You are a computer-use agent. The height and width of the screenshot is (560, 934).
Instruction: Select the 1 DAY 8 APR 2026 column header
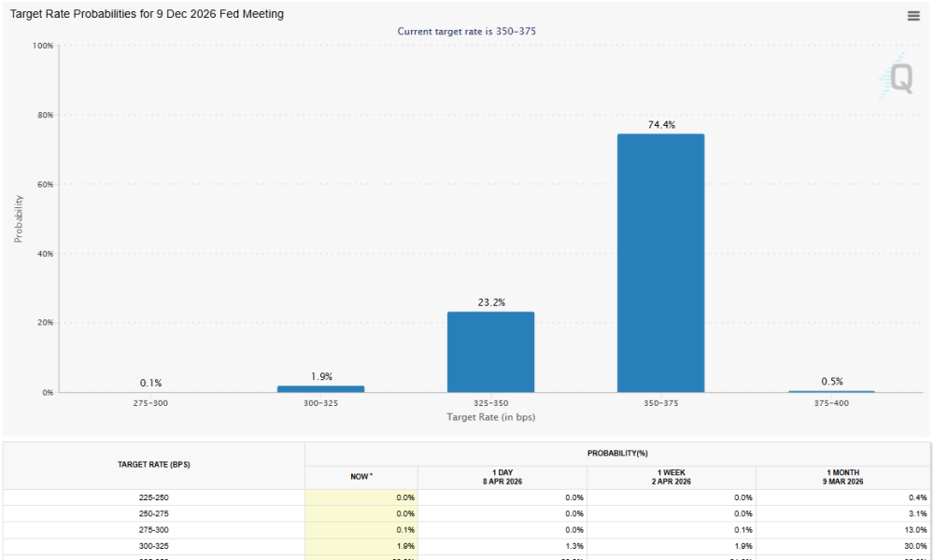(502, 477)
